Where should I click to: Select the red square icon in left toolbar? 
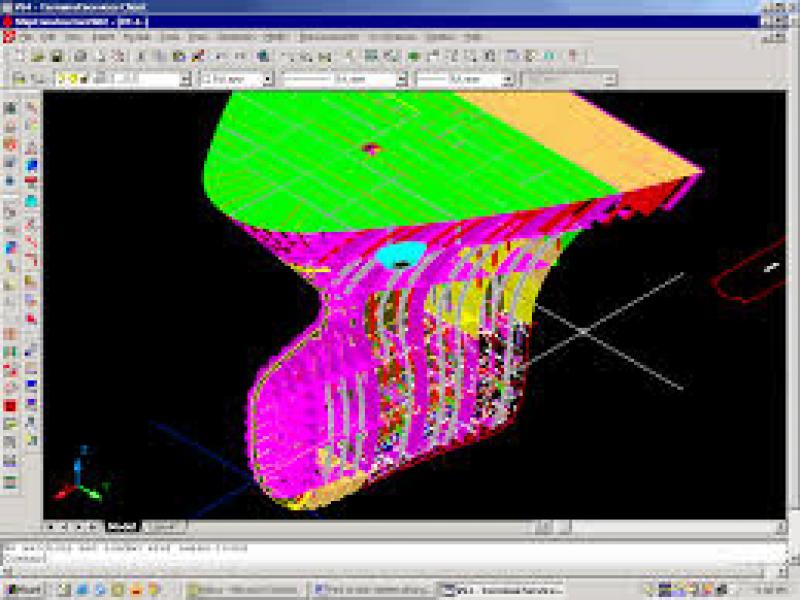11,406
